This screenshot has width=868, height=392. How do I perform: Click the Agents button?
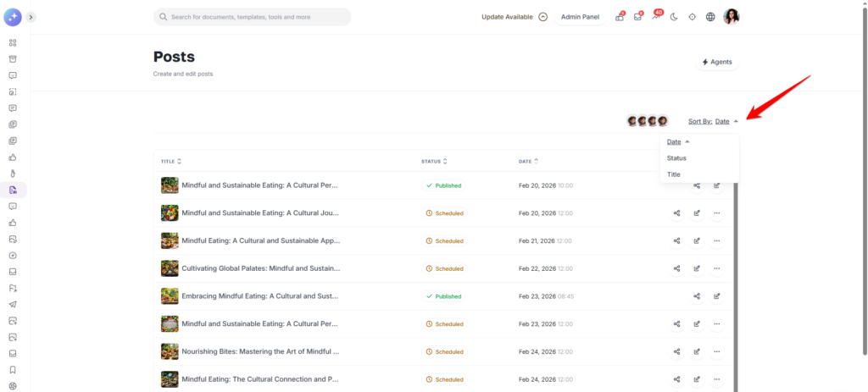[716, 62]
